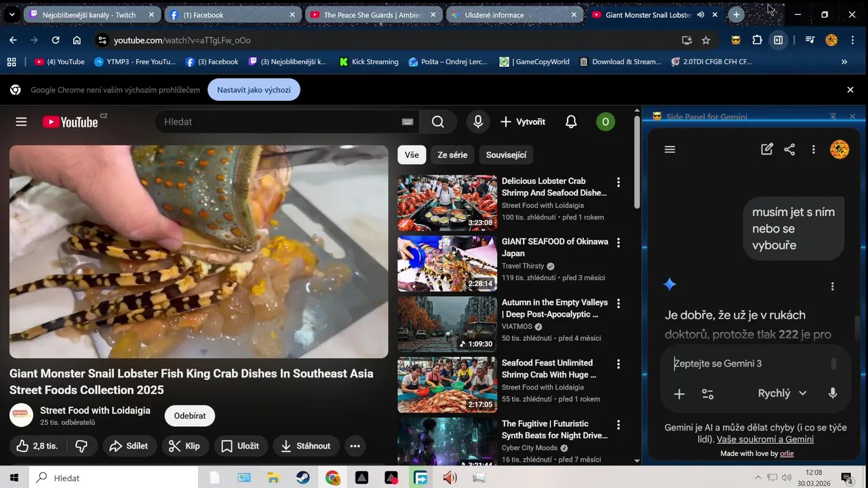Open the taskbar volume speaker icon

[x=787, y=478]
